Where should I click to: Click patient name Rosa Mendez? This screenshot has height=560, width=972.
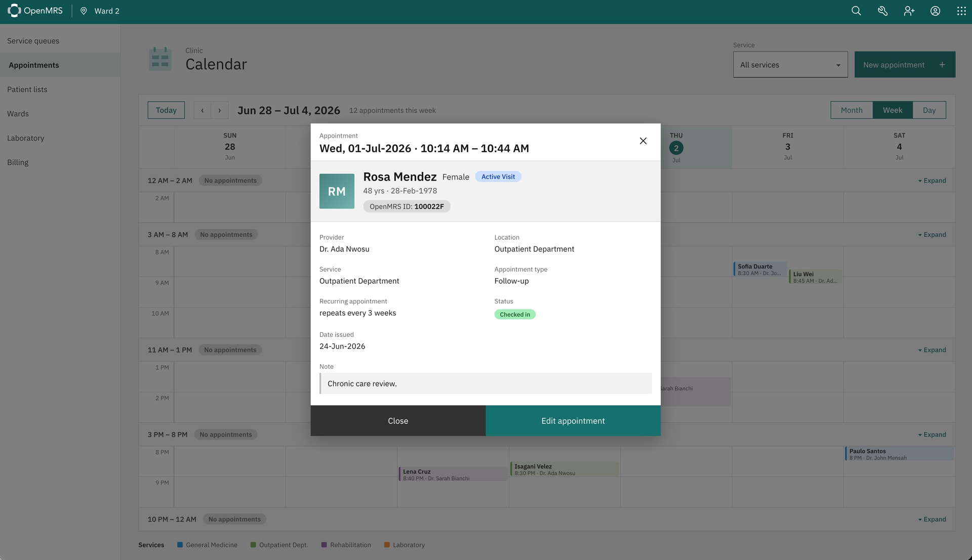pyautogui.click(x=400, y=177)
